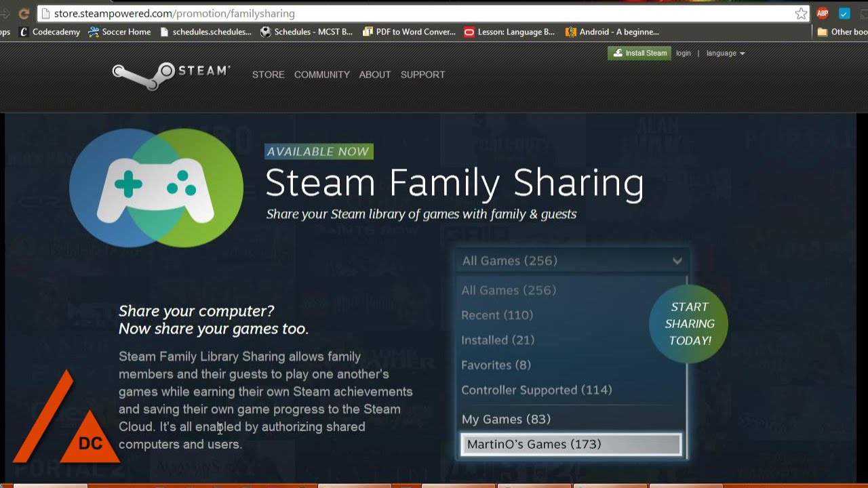Open the Other bookmarks folder
Viewport: 868px width, 488px height.
(842, 32)
